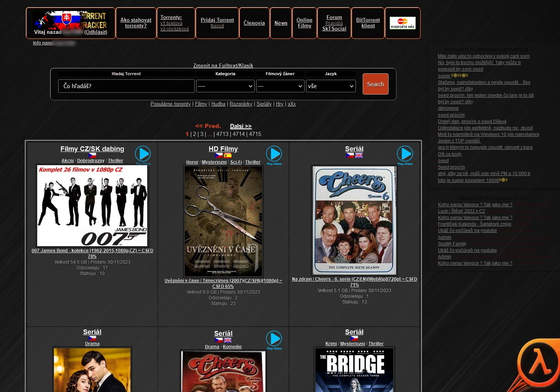Go to page 4713 in pagination
This screenshot has width=560, height=392.
[x=222, y=134]
